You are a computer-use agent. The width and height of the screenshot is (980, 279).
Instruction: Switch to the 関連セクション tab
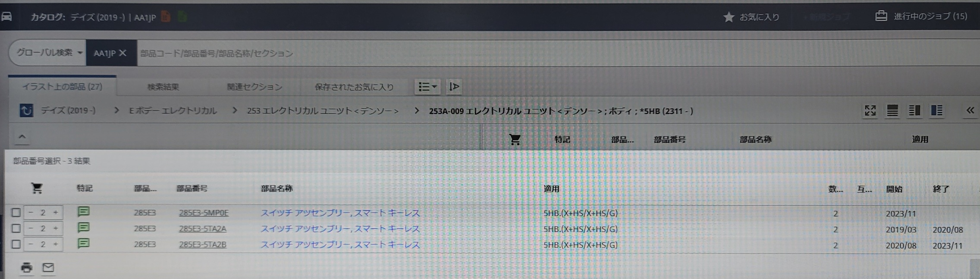pos(254,87)
